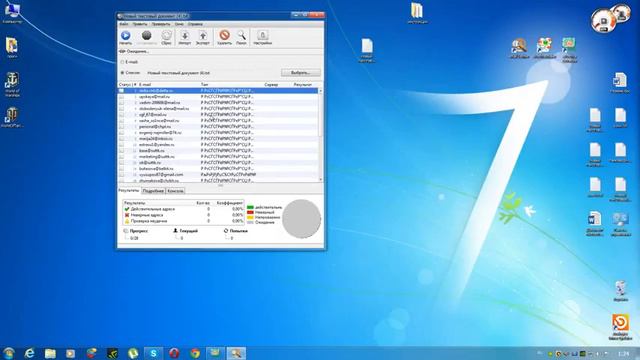Image resolution: width=640 pixels, height=360 pixels.
Task: Start the check with the blue play icon
Action: (x=126, y=37)
